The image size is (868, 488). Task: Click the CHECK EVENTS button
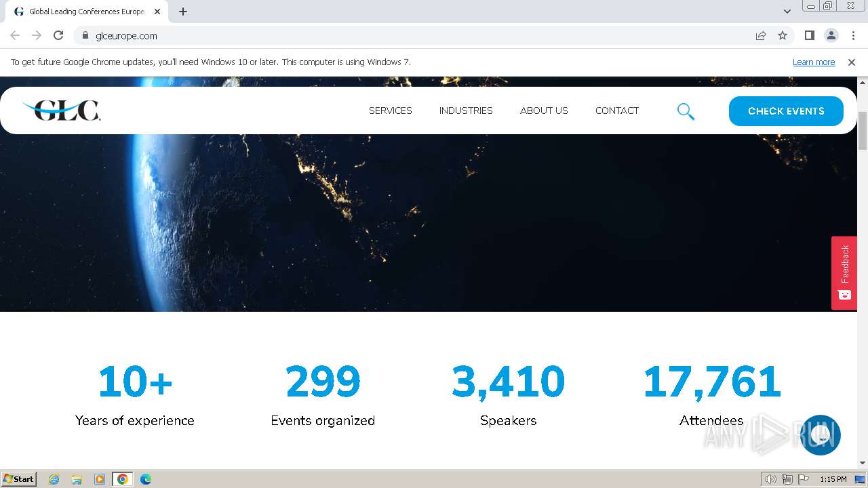click(x=786, y=111)
